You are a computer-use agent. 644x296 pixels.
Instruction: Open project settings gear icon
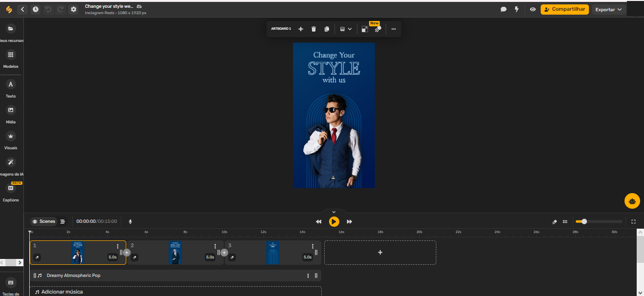coord(74,9)
